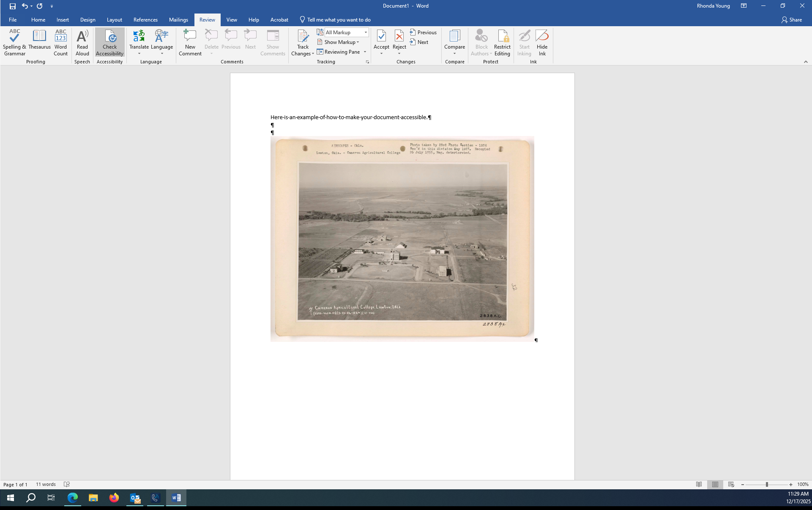The width and height of the screenshot is (812, 510).
Task: Switch to the Insert tab
Action: 63,20
